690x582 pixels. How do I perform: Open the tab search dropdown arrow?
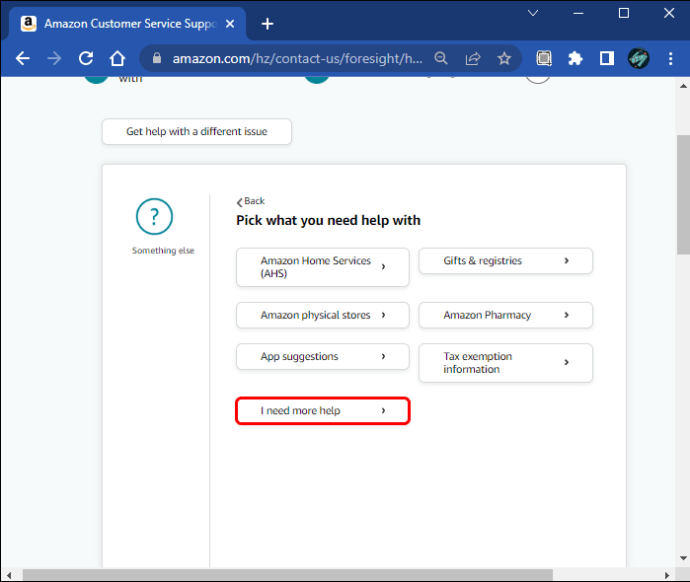pos(533,13)
